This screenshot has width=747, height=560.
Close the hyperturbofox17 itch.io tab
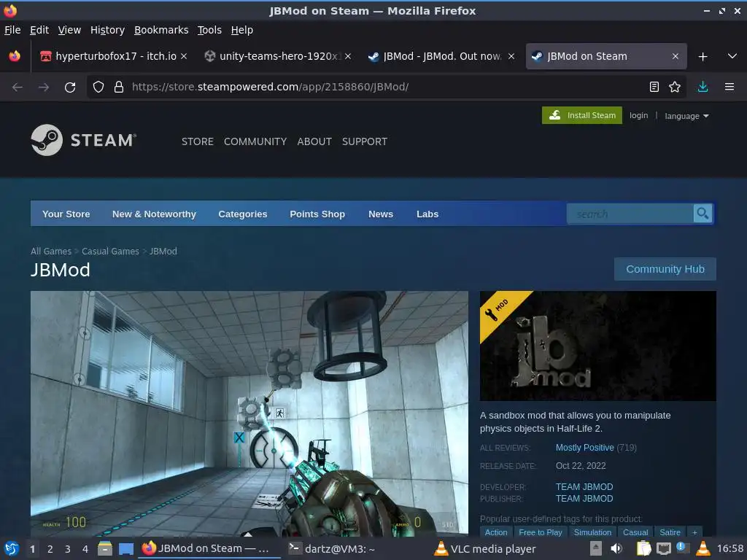click(184, 56)
